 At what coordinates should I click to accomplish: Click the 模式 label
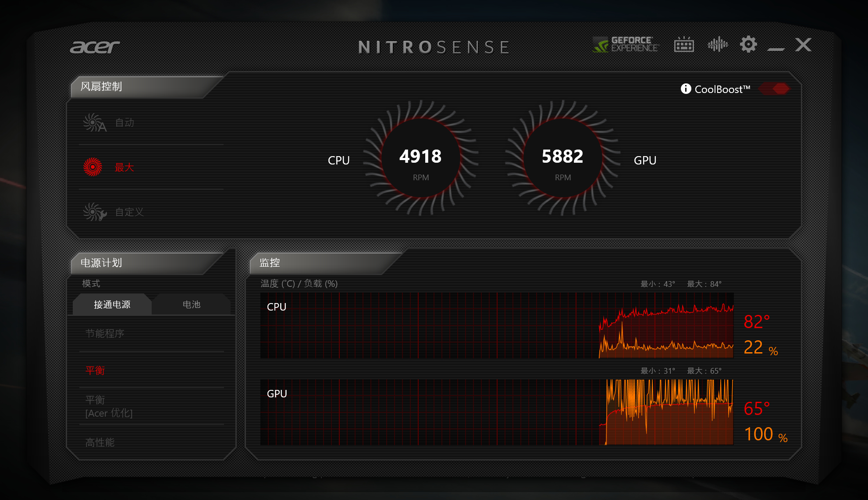point(91,284)
